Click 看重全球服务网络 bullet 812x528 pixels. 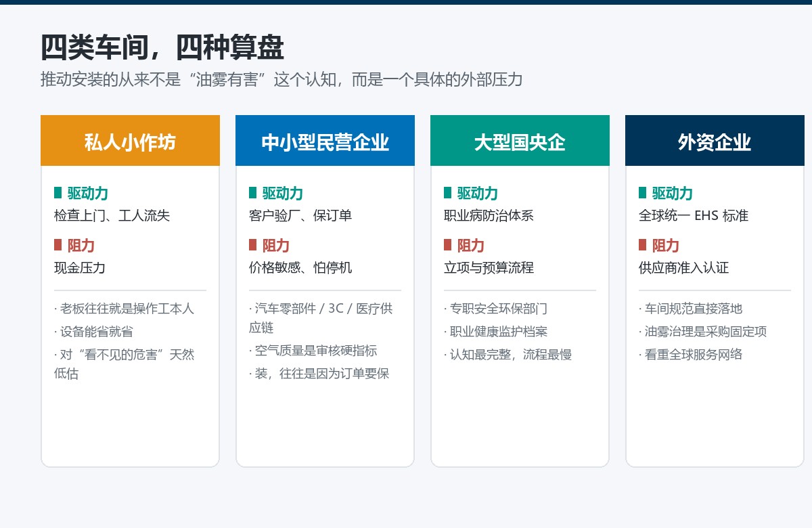(690, 355)
